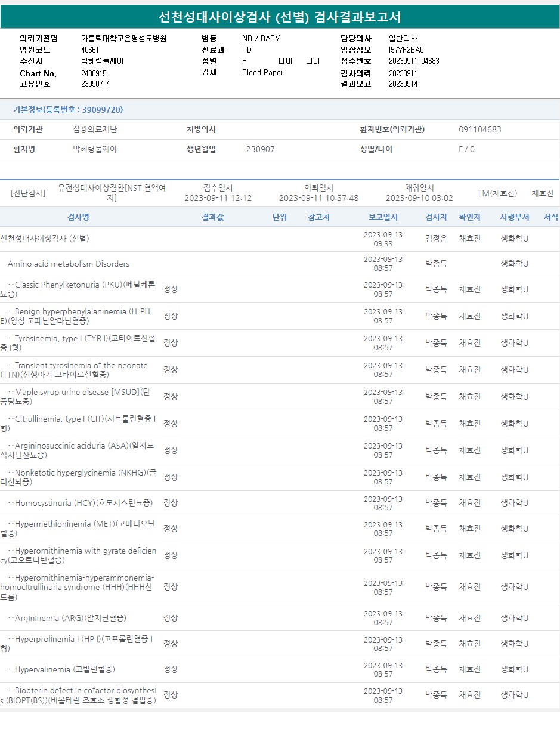This screenshot has width=560, height=741.
Task: Click Nonketotic hyperglycinemia (NKHG) test name
Action: (78, 477)
